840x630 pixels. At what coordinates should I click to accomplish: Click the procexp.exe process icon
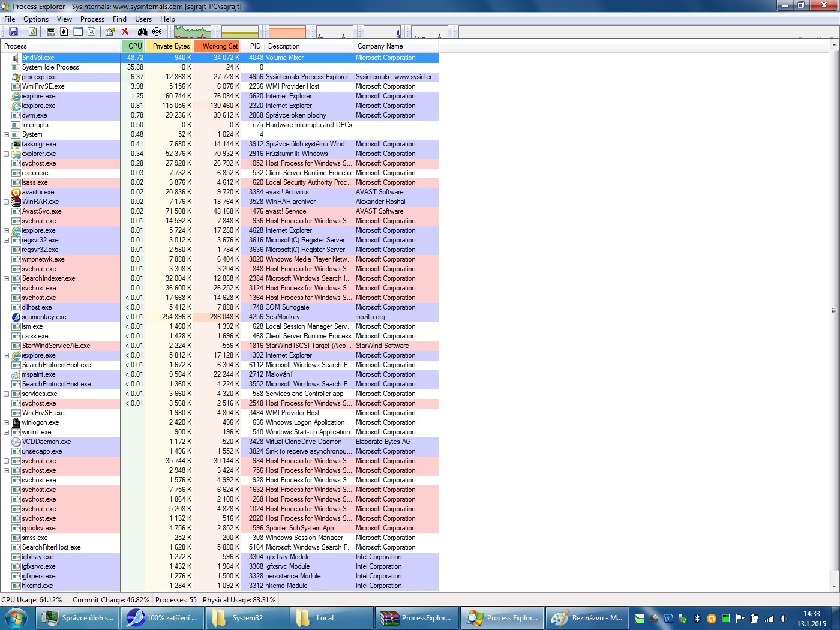(x=16, y=77)
